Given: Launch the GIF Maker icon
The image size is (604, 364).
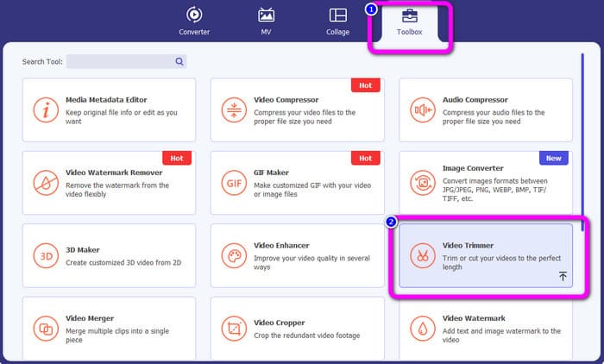Looking at the screenshot, I should point(234,183).
